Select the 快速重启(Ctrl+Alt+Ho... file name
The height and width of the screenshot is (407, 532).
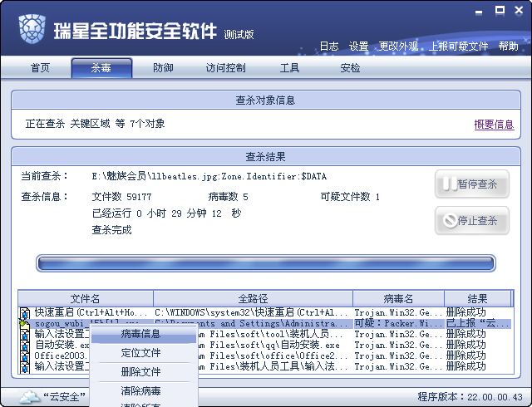91,312
